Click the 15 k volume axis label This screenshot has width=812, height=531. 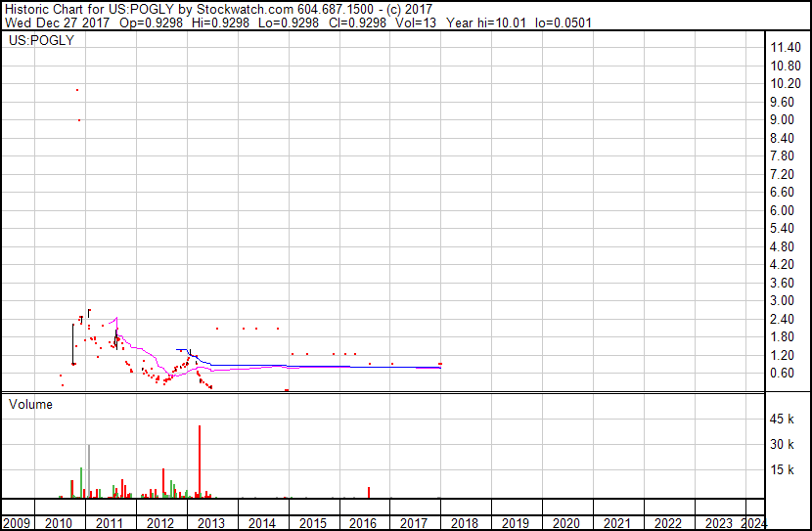tap(782, 469)
